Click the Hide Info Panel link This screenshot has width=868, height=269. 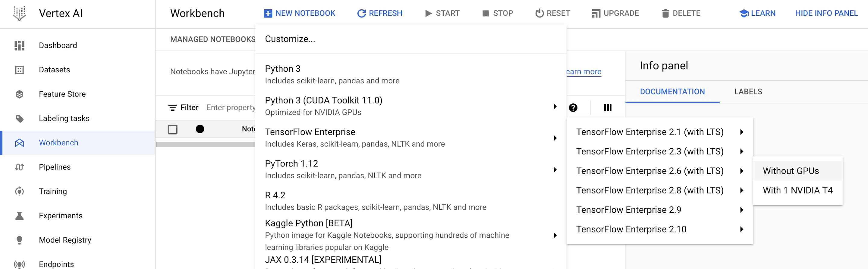click(x=826, y=13)
